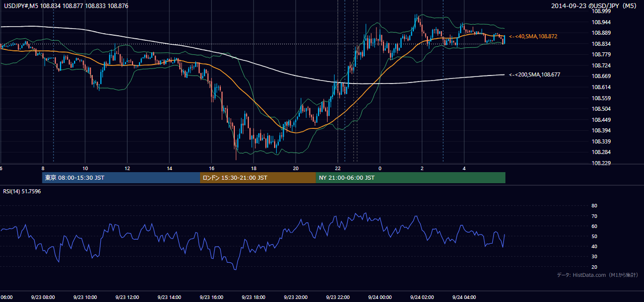Click the bottom time label 9/23 22:00
Screen dimensions: 644x302
[338, 297]
